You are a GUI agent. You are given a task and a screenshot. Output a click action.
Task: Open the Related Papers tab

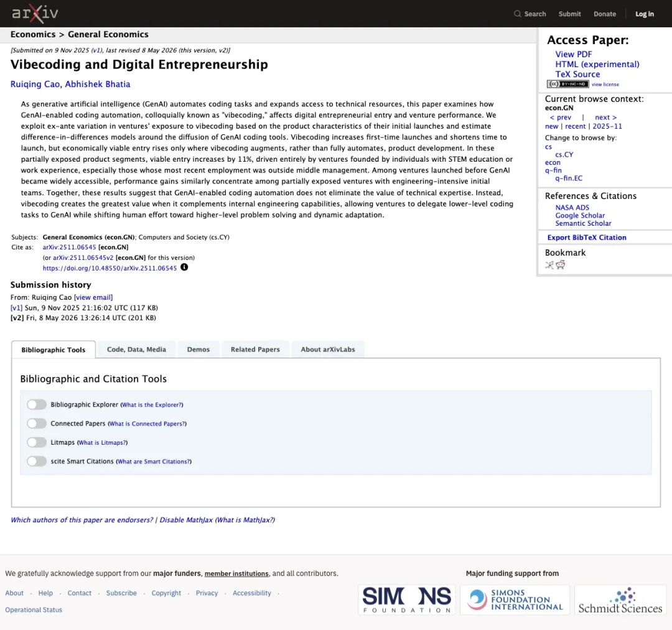click(x=256, y=350)
